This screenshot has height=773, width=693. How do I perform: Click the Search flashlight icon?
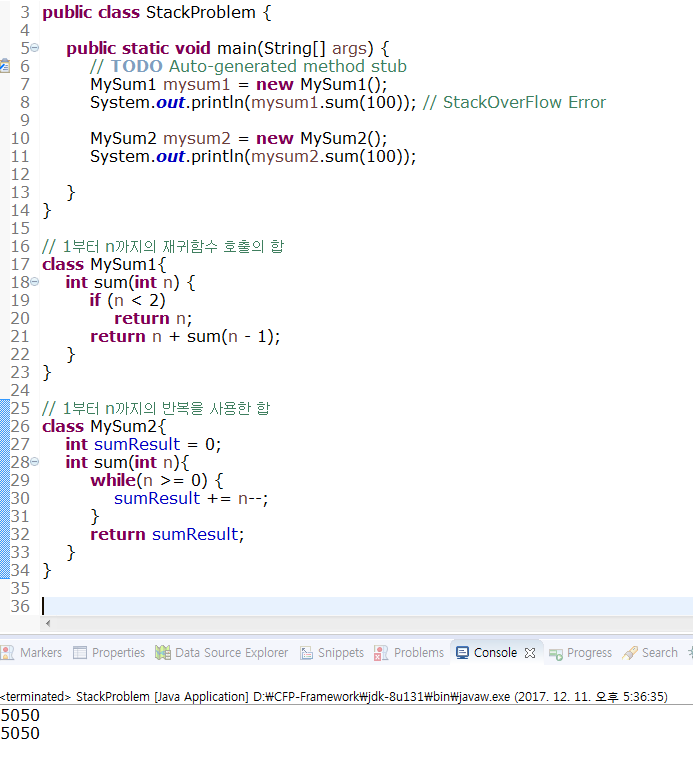click(x=630, y=653)
